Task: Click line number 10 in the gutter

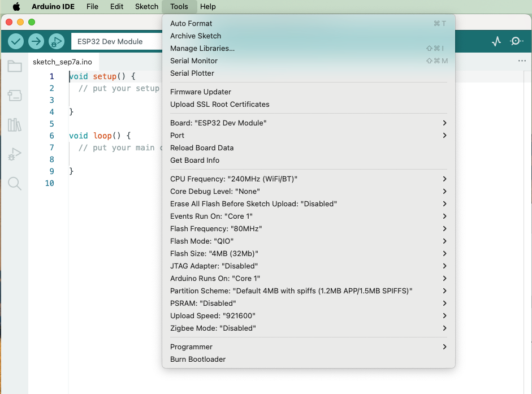Action: click(50, 183)
